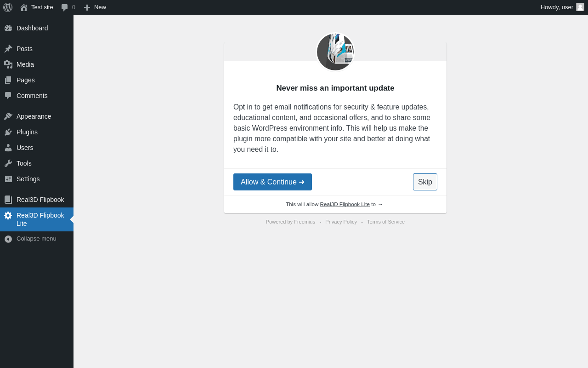Click the user avatar in the admin bar
Viewport: 588px width, 368px height.
pos(580,7)
